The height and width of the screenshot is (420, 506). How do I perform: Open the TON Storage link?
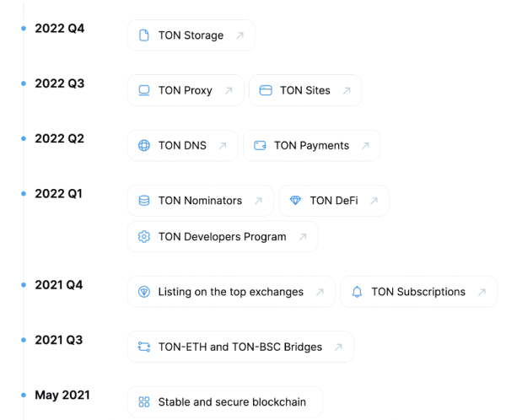coord(191,35)
